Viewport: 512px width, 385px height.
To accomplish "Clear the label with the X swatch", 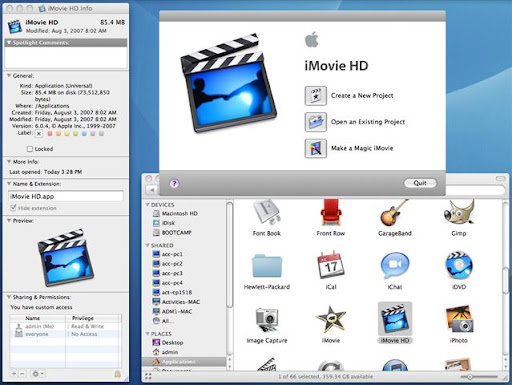I will point(39,134).
